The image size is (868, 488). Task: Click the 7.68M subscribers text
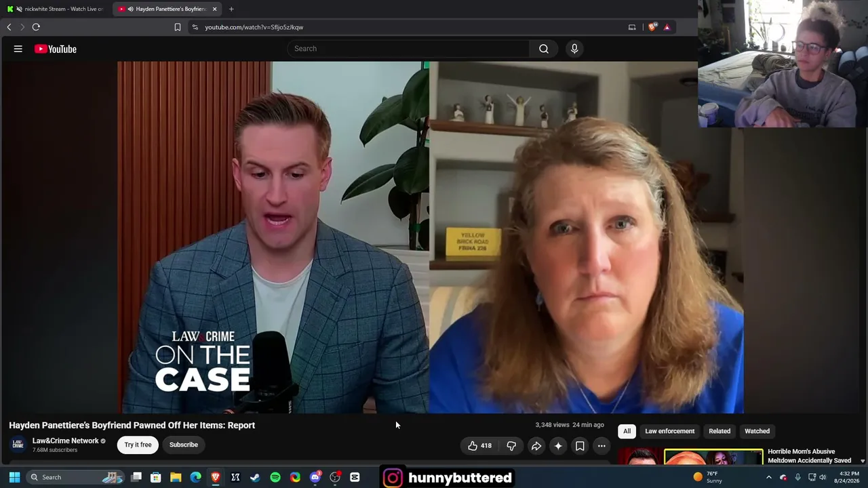(x=55, y=450)
